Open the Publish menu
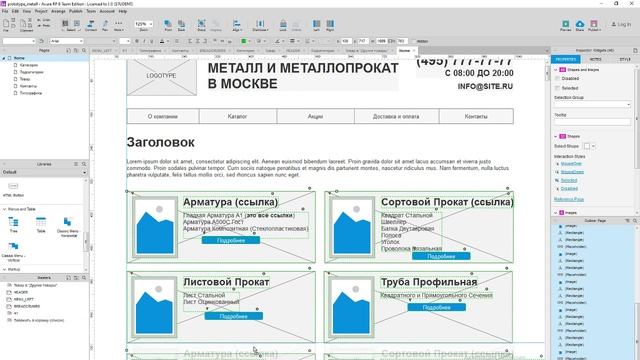Viewport: 640px width, 360px height. click(x=76, y=11)
